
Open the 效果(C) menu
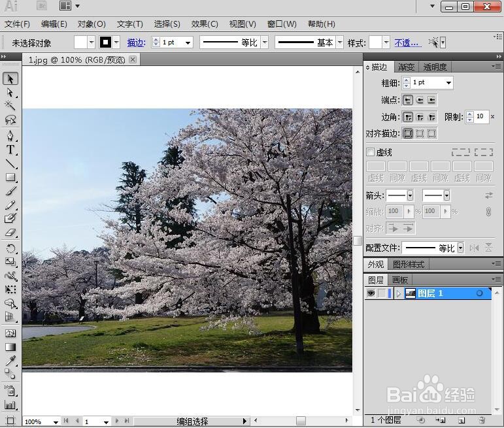205,24
